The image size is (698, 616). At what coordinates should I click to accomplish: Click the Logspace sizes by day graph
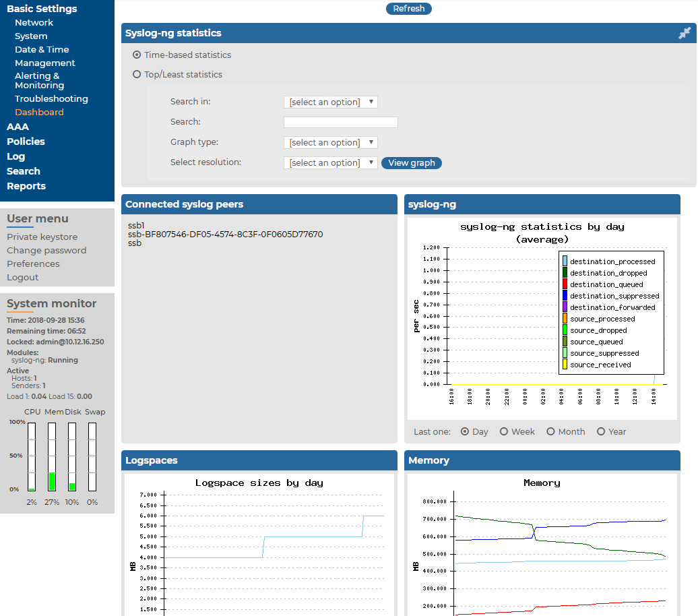point(259,545)
